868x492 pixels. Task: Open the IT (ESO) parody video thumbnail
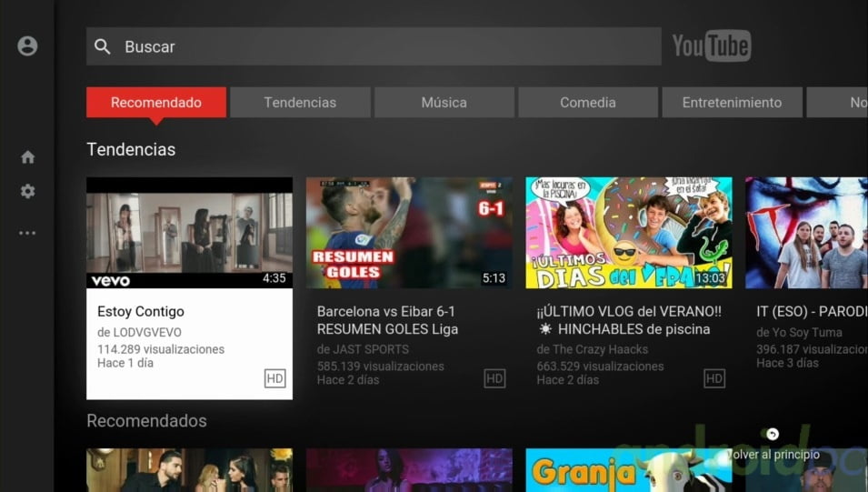click(x=806, y=233)
